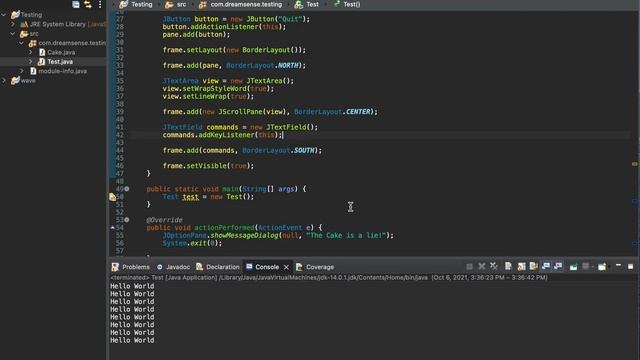This screenshot has height=360, width=640.
Task: Pin the Console with green pin icon
Action: [573, 267]
